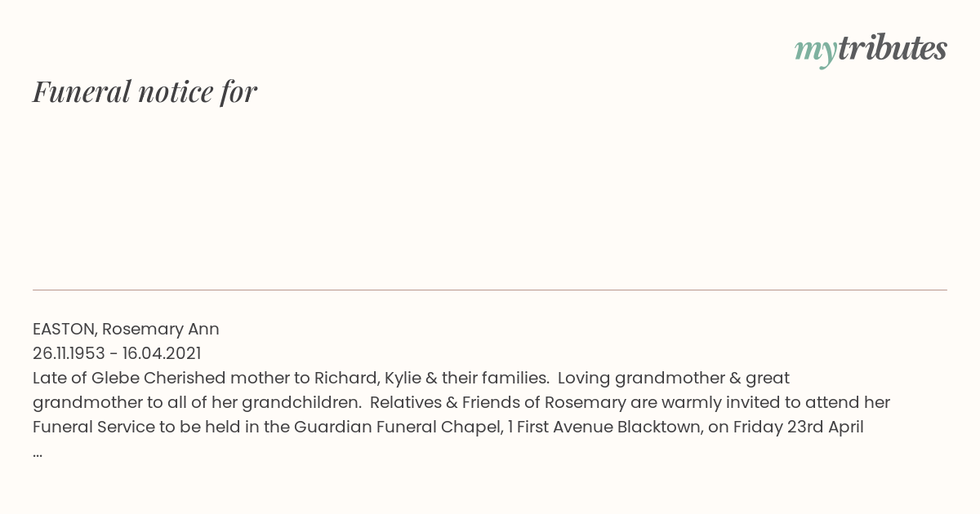The image size is (980, 514).
Task: Click the name EASTON, Rosemary Ann
Action: click(x=126, y=329)
